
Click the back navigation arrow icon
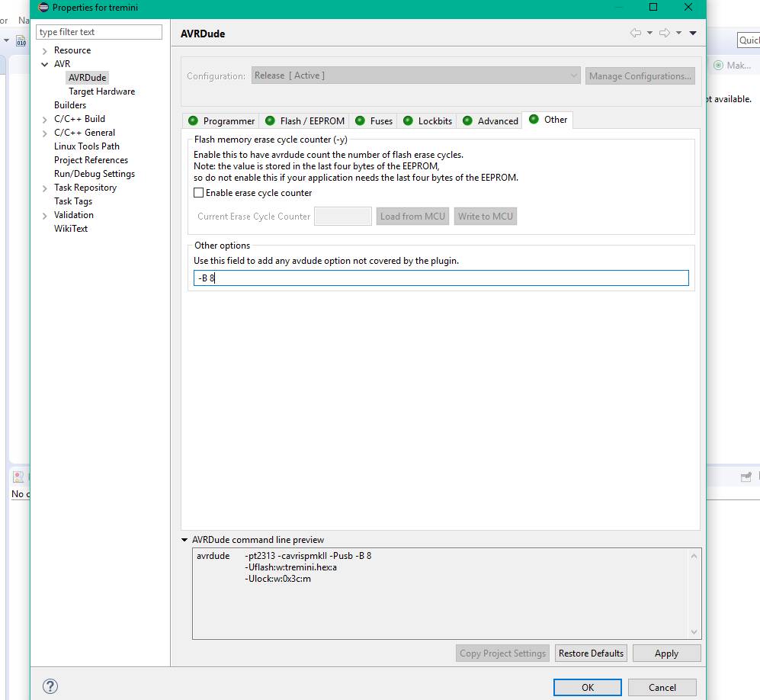coord(636,33)
